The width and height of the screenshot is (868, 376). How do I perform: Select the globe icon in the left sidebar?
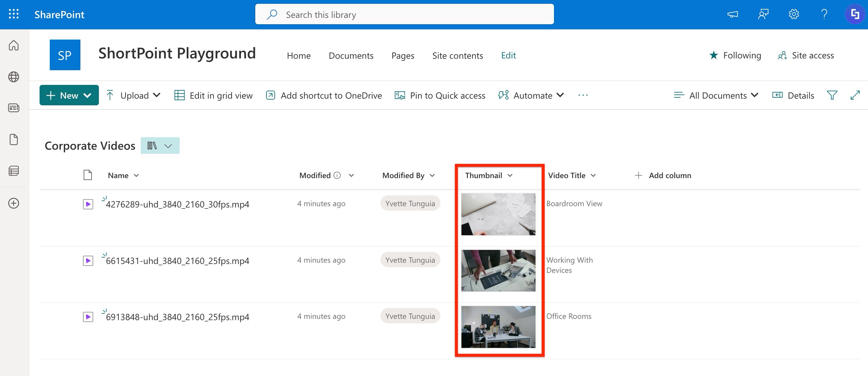13,77
